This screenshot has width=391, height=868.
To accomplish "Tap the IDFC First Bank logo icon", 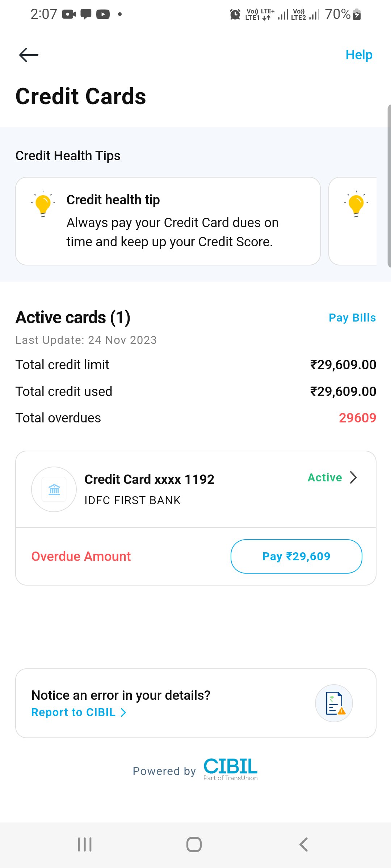I will click(54, 489).
